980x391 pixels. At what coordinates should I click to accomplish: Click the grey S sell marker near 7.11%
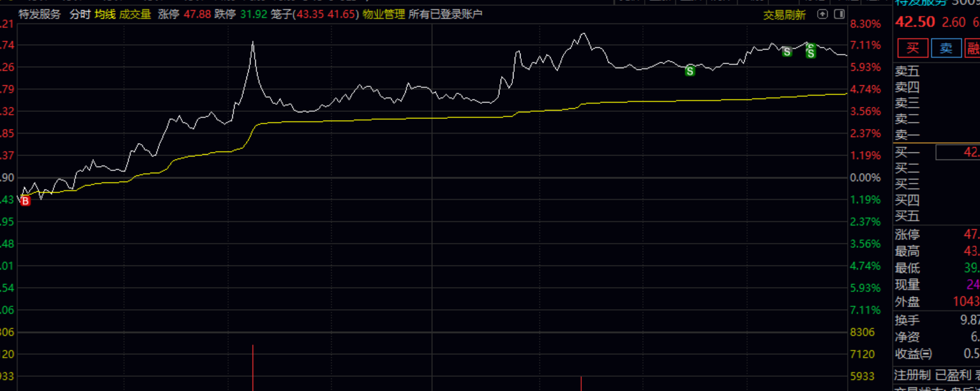click(787, 52)
